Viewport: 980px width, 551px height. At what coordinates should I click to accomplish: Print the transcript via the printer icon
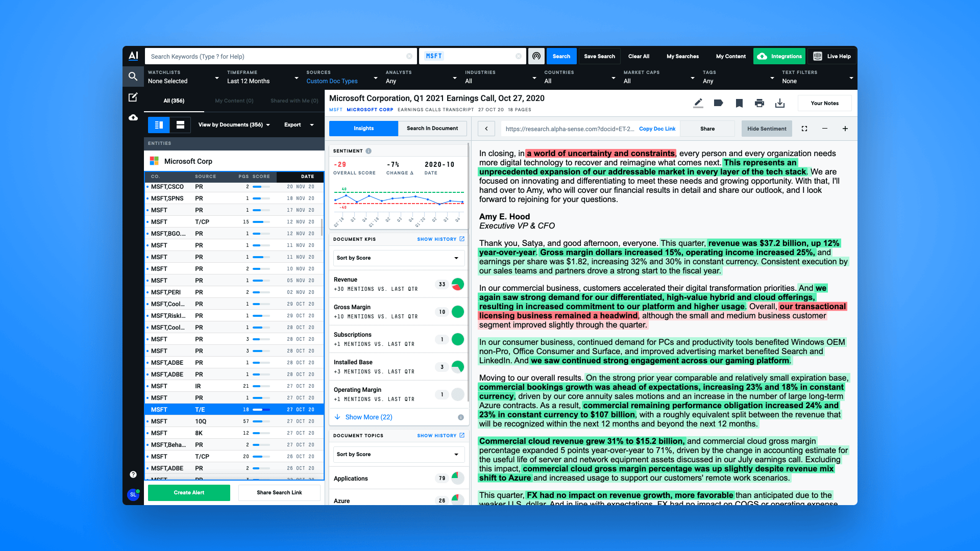click(x=759, y=103)
